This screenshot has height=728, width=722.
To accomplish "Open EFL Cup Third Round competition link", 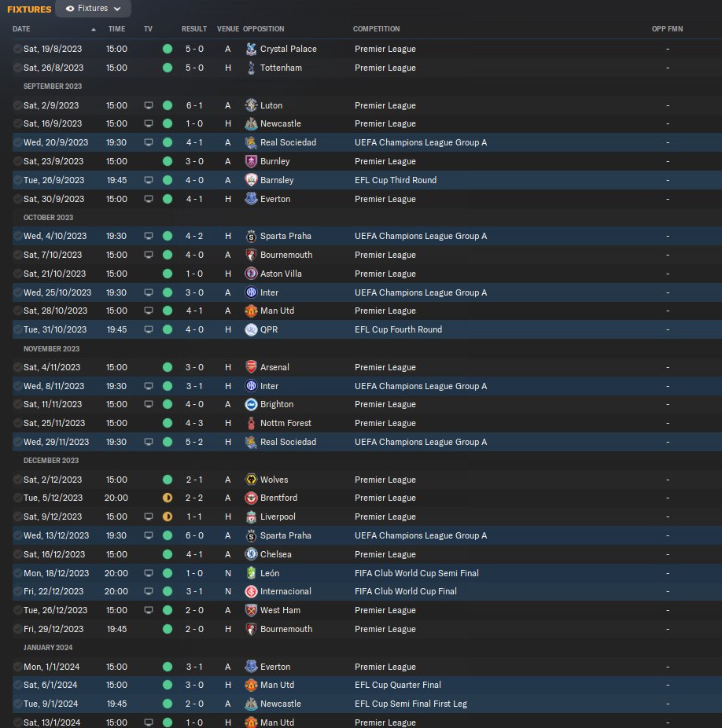I will [x=396, y=180].
